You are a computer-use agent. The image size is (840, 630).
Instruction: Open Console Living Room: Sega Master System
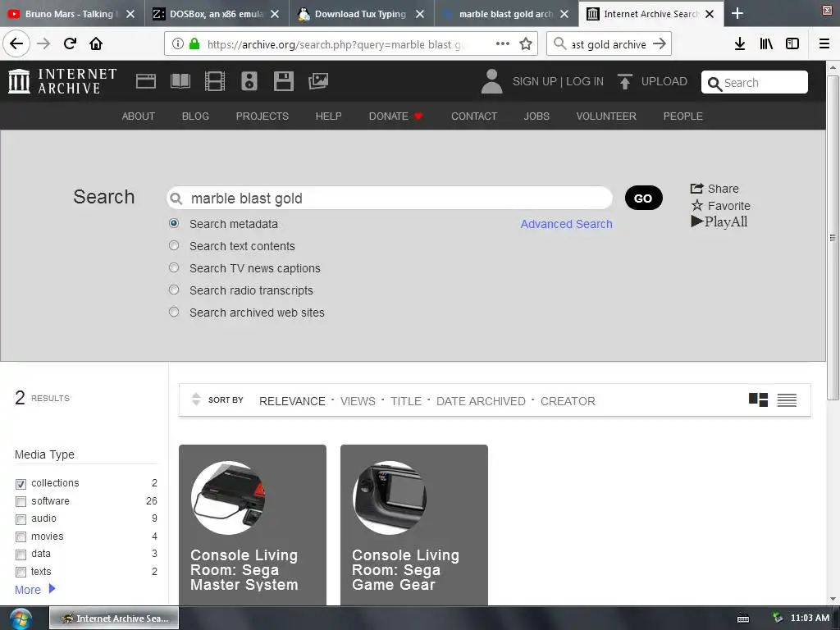(253, 525)
